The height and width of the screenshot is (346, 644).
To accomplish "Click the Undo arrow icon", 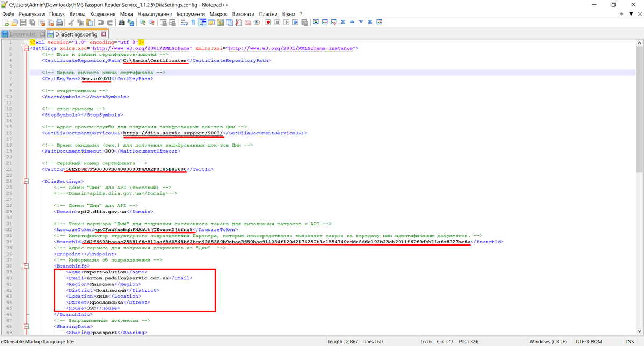I will 100,23.
